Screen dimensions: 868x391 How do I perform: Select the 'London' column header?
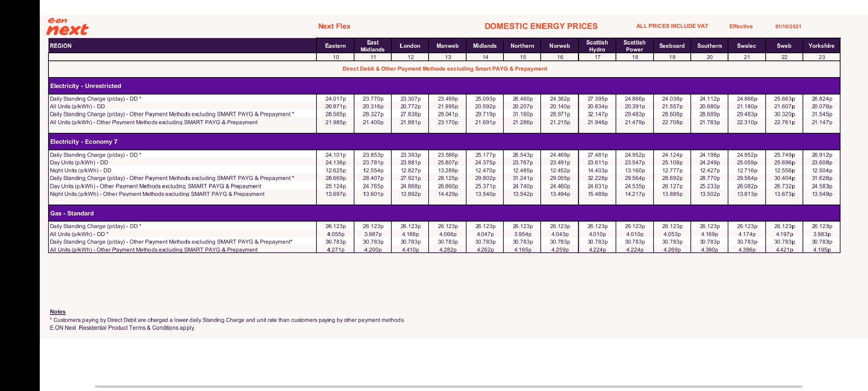click(x=410, y=46)
